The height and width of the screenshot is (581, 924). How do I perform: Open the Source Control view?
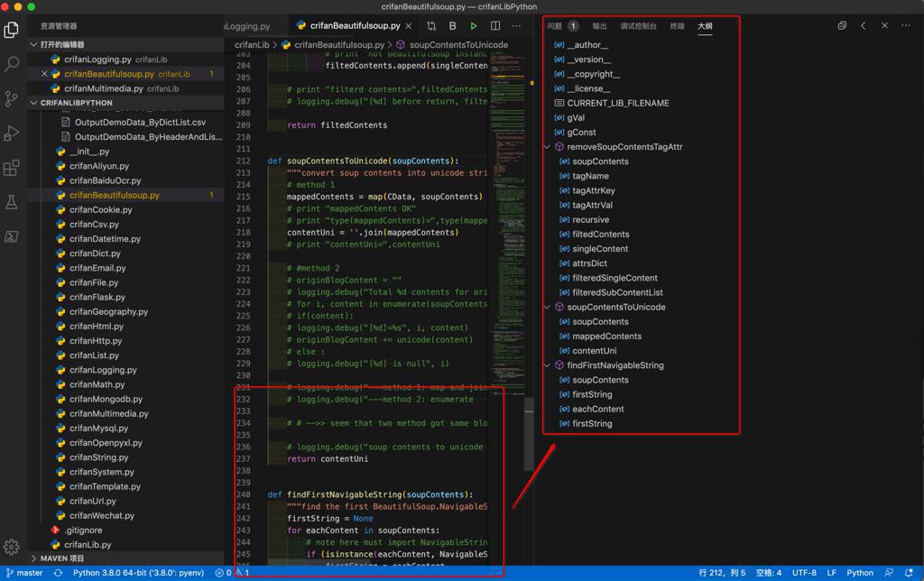click(12, 98)
